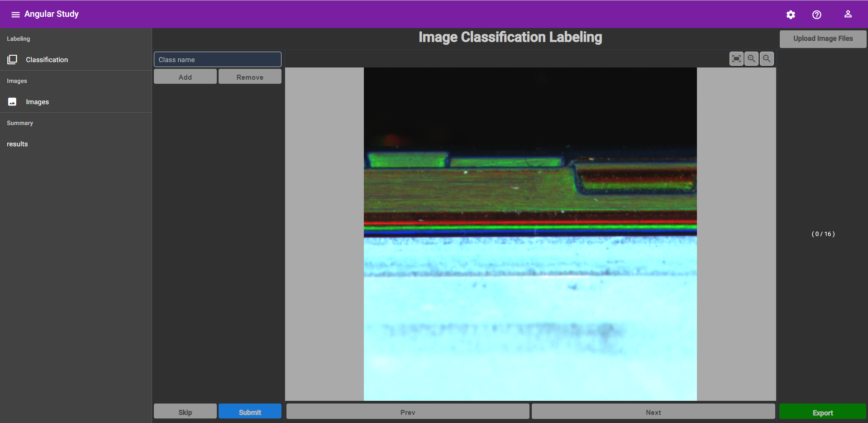Zoom out of the image

pyautogui.click(x=767, y=58)
